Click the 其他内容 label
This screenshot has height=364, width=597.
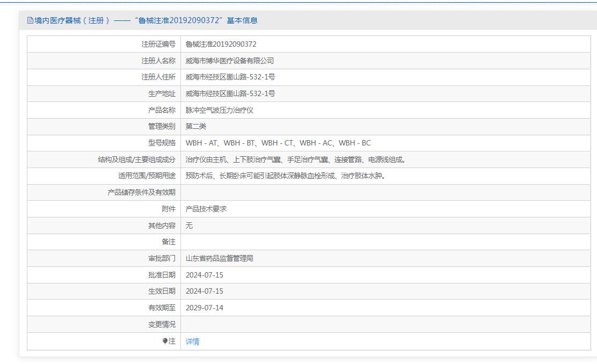(162, 226)
